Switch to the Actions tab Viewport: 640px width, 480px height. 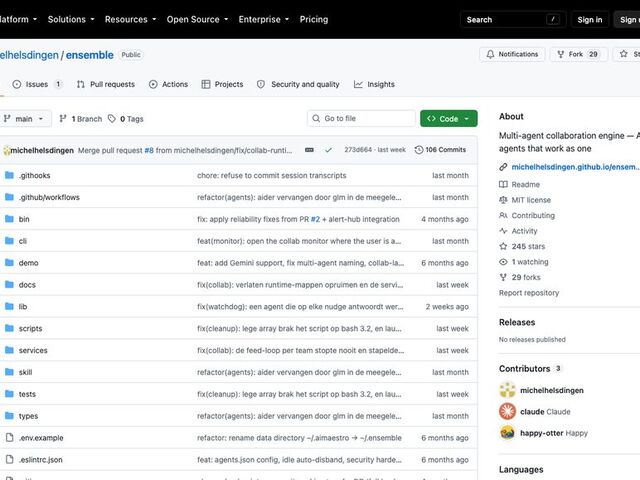pyautogui.click(x=169, y=84)
